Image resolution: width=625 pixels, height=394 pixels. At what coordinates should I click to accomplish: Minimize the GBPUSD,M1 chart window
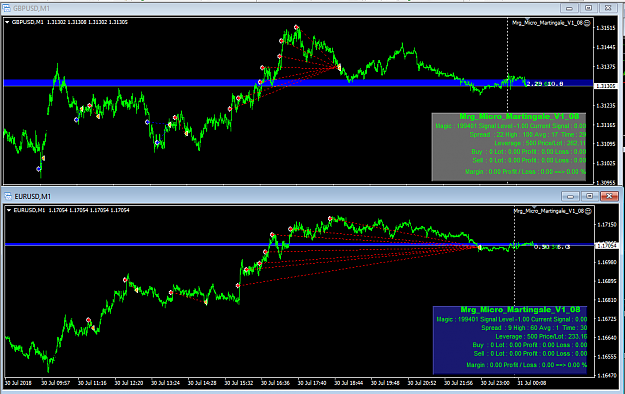pyautogui.click(x=570, y=8)
